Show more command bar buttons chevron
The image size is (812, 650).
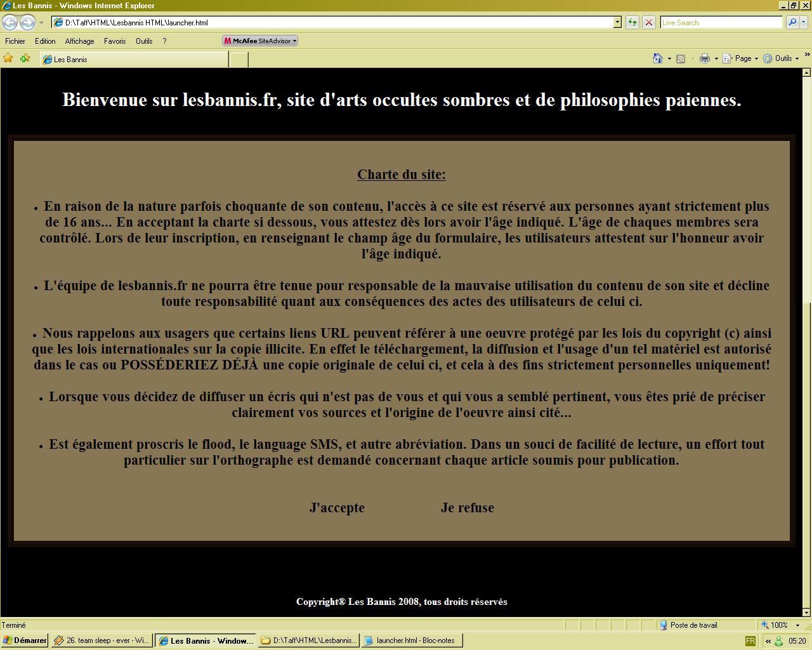807,55
